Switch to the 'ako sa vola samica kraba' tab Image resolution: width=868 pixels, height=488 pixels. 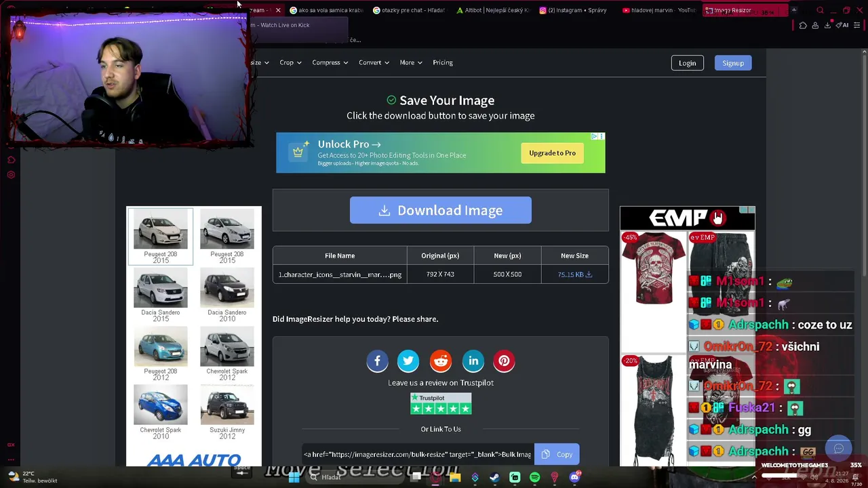[326, 10]
